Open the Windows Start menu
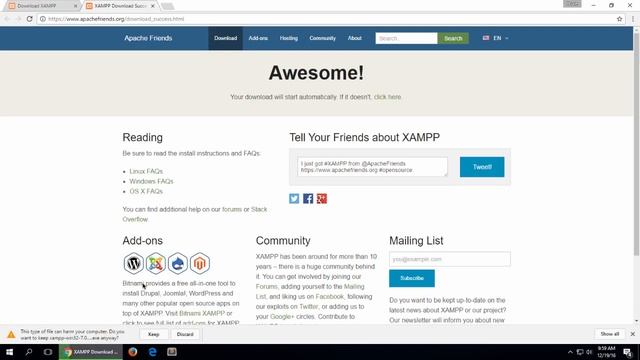This screenshot has height=360, width=640. (9, 352)
